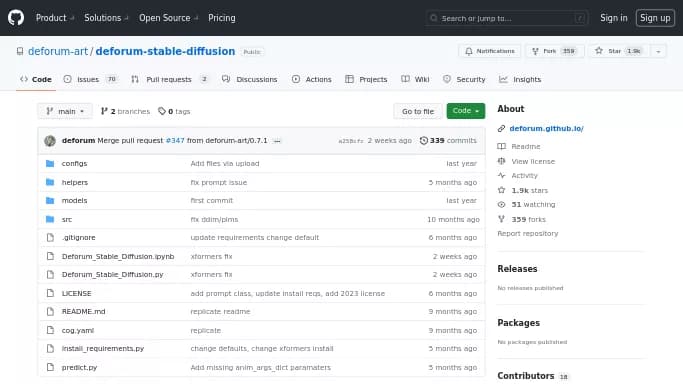Click the tag icon beside 0 tags
The width and height of the screenshot is (683, 384).
pos(162,111)
